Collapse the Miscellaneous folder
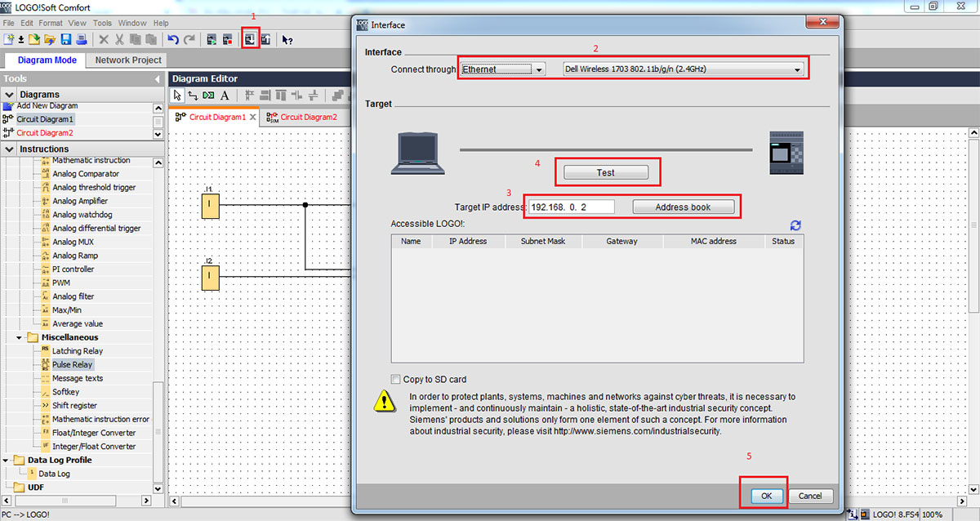 coord(20,337)
